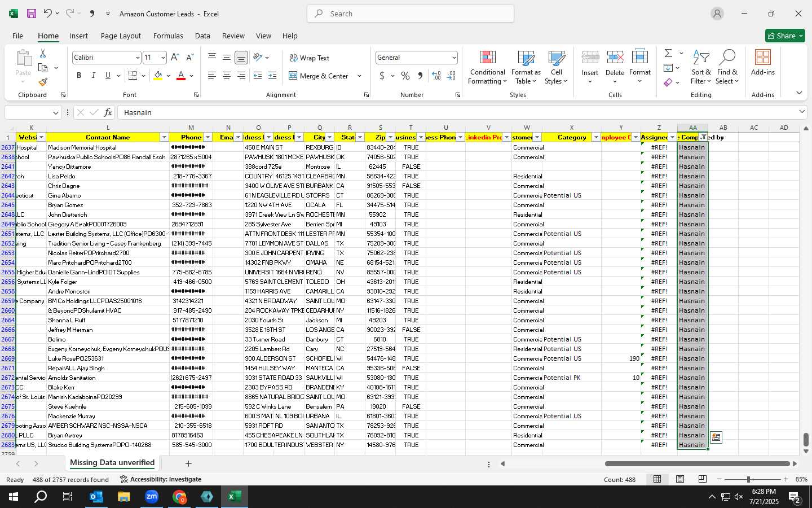Open Find & Select menu

727,68
